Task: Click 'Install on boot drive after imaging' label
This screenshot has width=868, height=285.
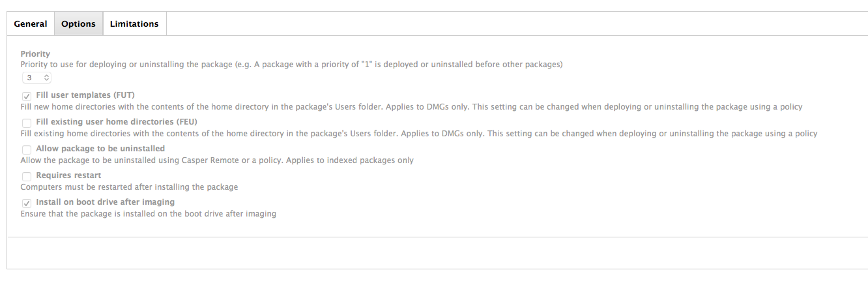Action: pos(106,202)
